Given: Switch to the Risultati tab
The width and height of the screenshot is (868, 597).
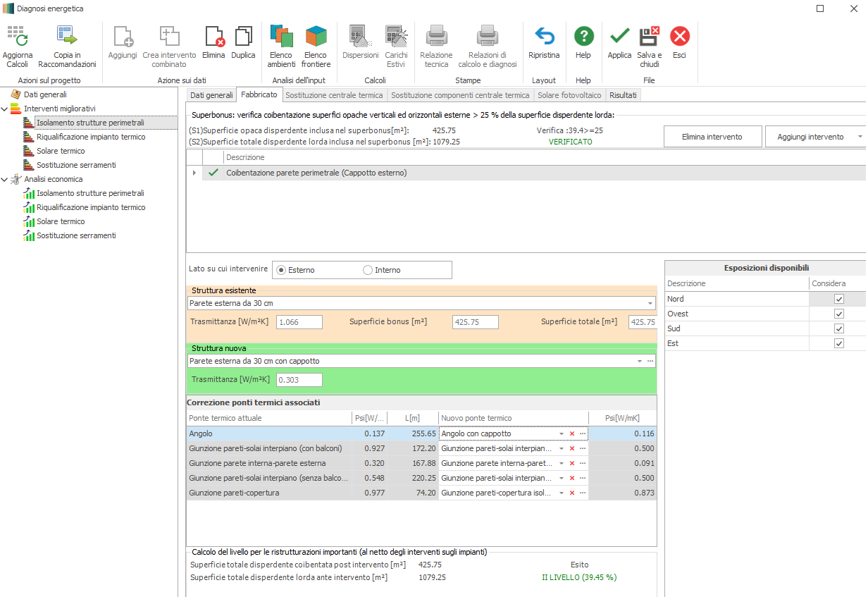Looking at the screenshot, I should coord(623,95).
